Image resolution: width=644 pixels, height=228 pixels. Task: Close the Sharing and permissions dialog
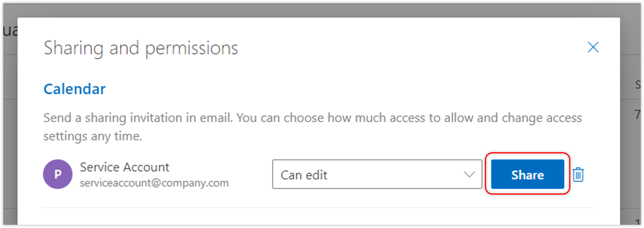tap(593, 47)
